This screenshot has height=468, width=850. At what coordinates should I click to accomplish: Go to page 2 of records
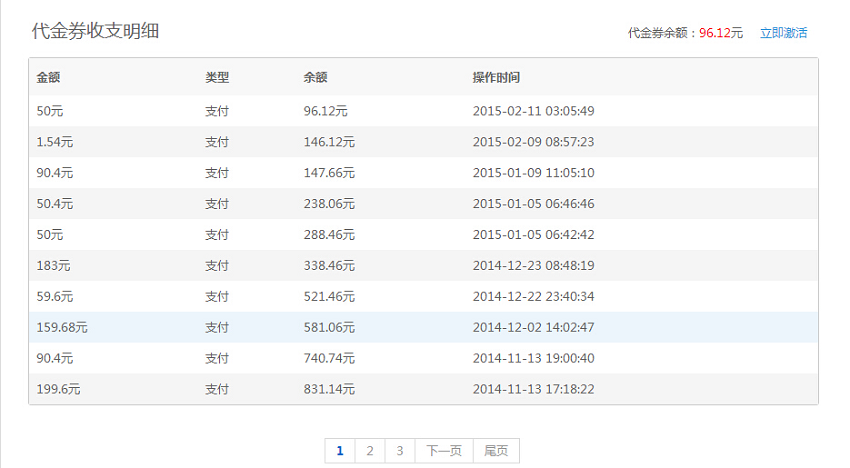(x=370, y=451)
